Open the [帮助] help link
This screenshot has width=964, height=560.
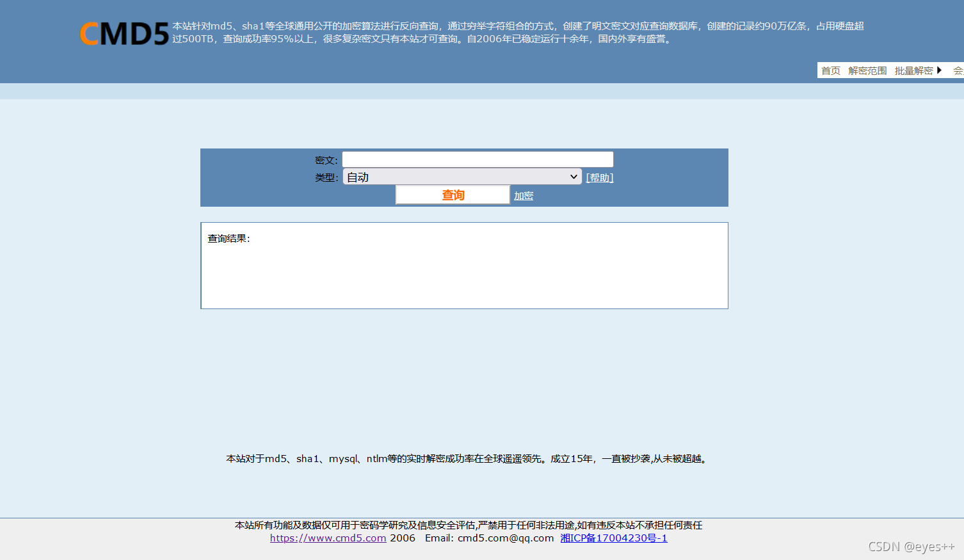[x=600, y=178]
